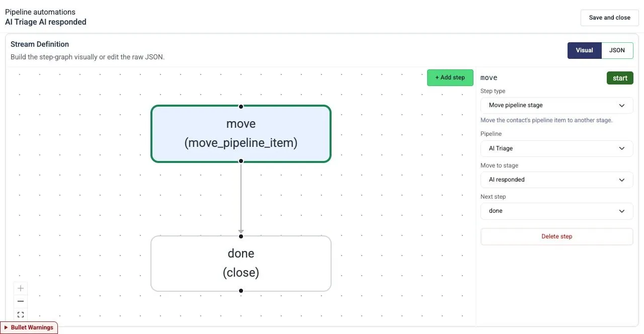The image size is (644, 334).
Task: Click the green start badge
Action: [x=620, y=78]
